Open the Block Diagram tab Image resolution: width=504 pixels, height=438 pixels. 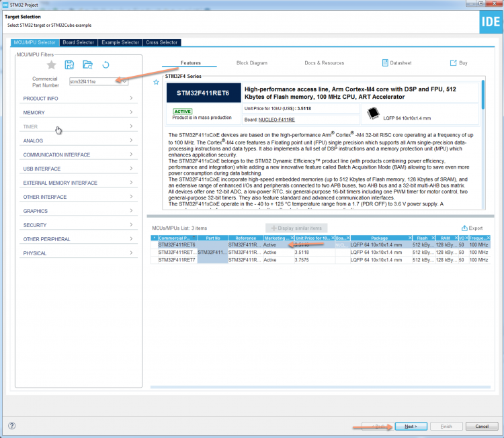tap(251, 63)
